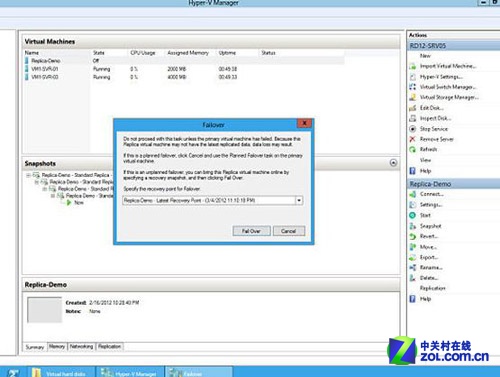The image size is (500, 377).
Task: Click the Server Manager taskbar icon
Action: click(x=13, y=373)
